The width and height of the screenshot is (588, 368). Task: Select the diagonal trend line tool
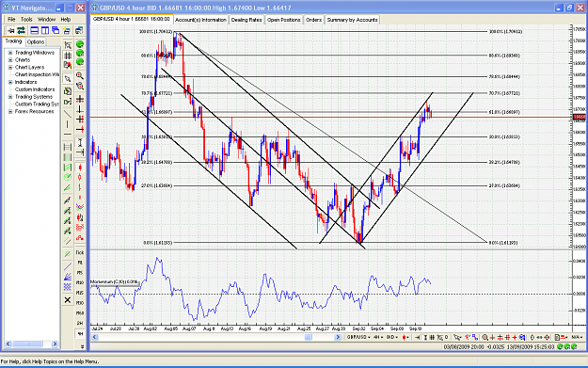click(x=68, y=113)
